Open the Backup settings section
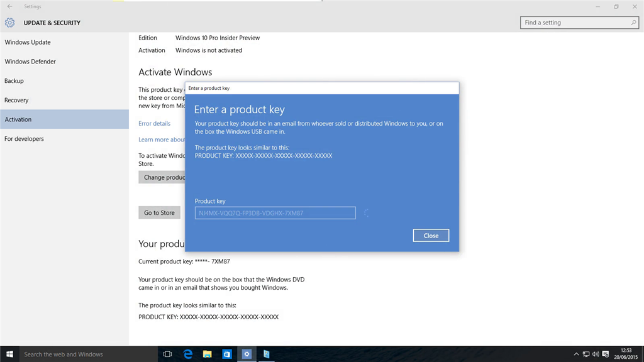The height and width of the screenshot is (362, 644). (65, 81)
